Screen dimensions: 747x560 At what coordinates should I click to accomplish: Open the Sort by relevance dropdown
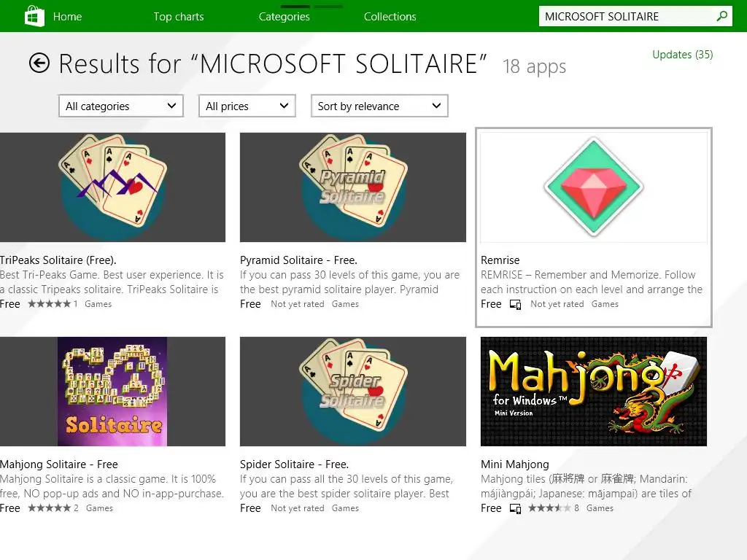pos(379,106)
